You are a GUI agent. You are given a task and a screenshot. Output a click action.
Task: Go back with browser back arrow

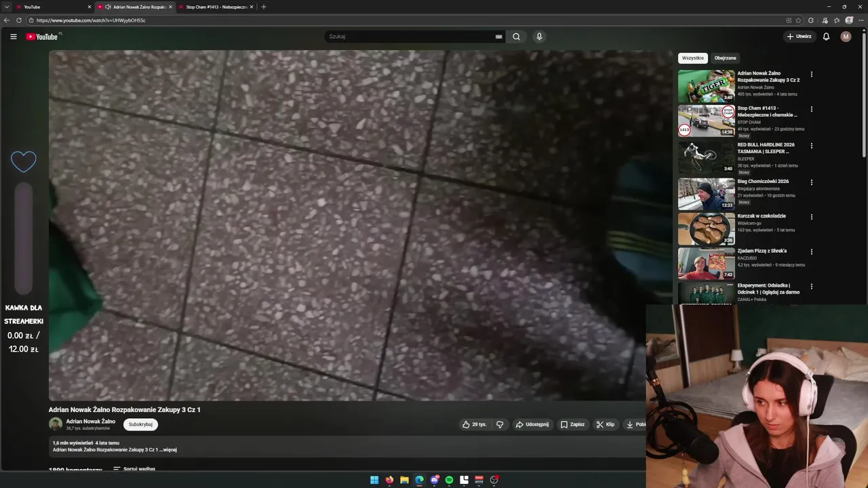[x=7, y=20]
